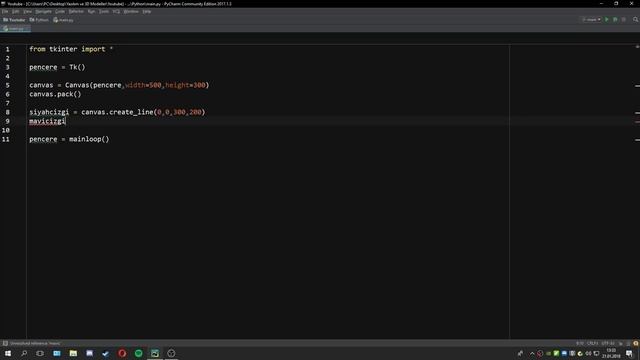Open the Refactor menu
Image resolution: width=640 pixels, height=360 pixels.
coord(76,11)
